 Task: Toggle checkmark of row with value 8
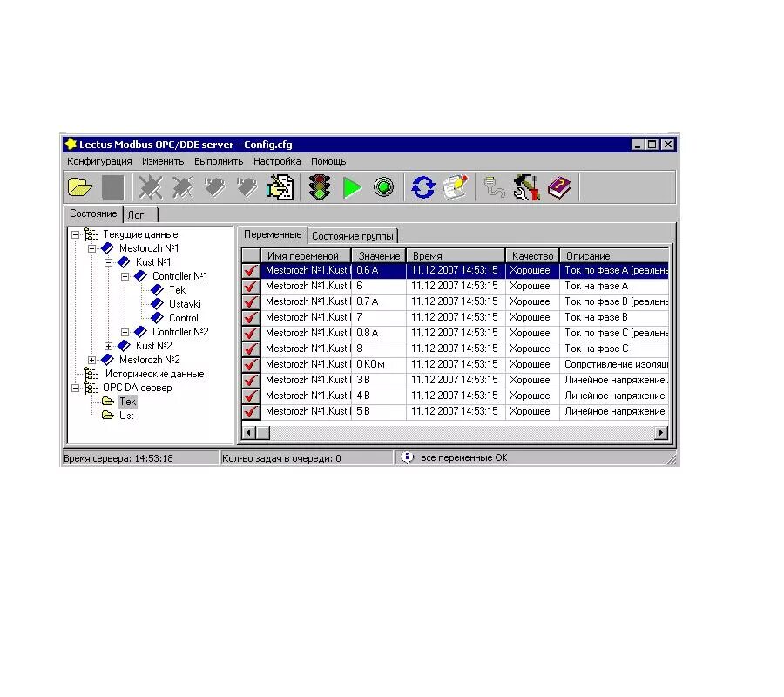click(251, 348)
